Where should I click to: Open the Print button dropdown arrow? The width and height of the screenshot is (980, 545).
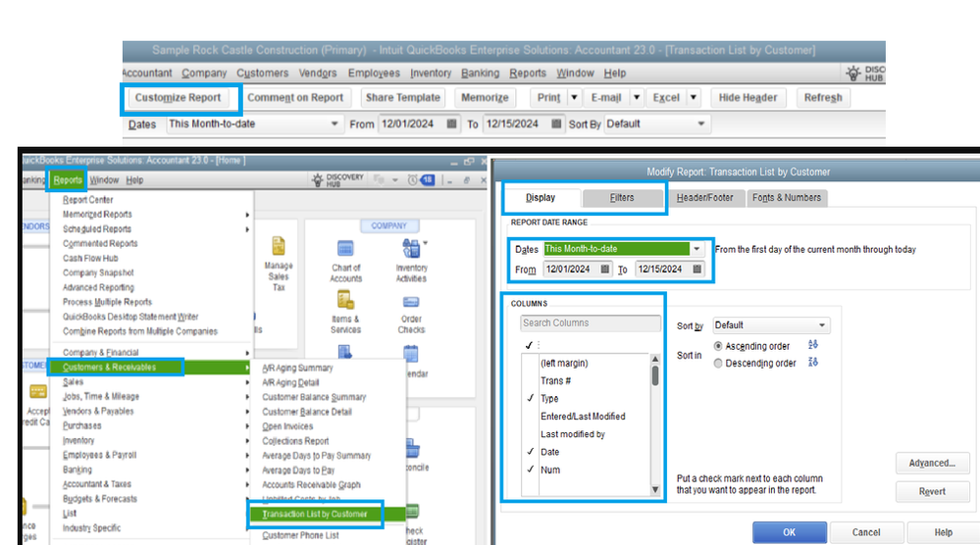point(574,97)
